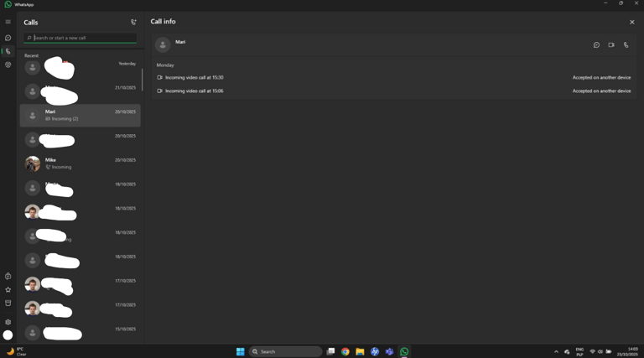Open the Archived chats sidebar icon
This screenshot has height=358, width=644.
8,303
